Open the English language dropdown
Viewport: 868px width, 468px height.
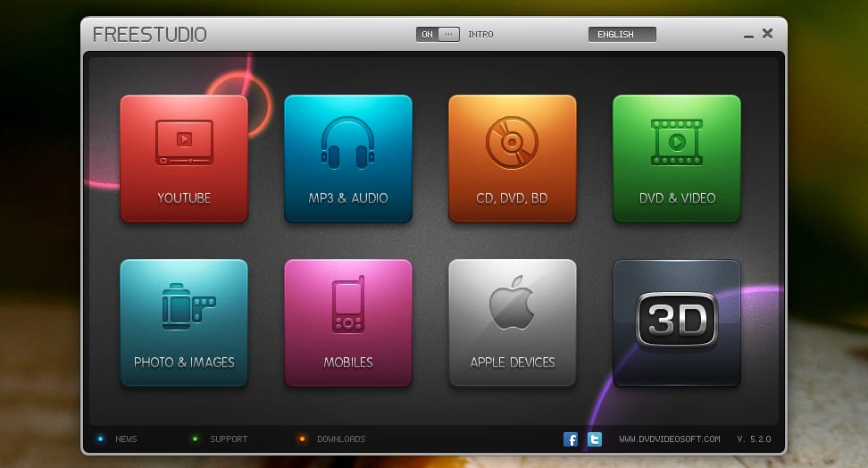click(622, 34)
